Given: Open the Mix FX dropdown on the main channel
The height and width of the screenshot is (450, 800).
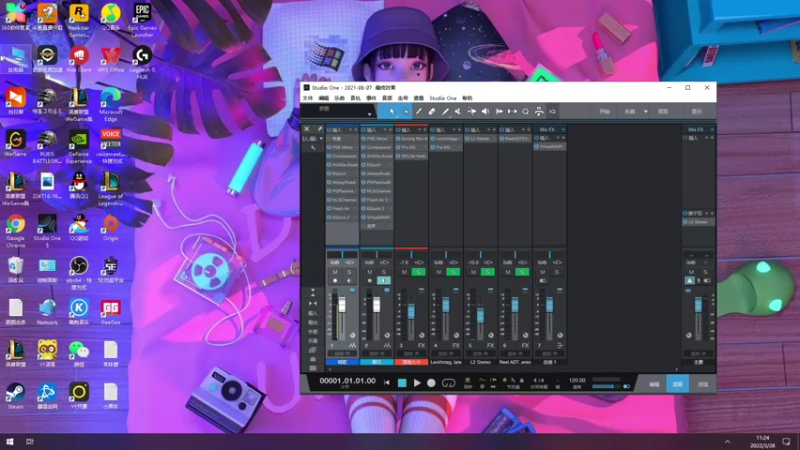Looking at the screenshot, I should coord(711,130).
